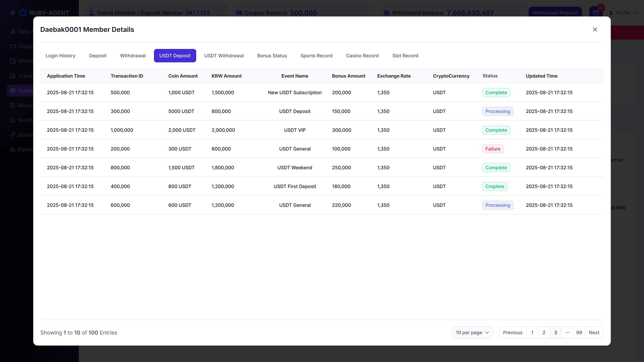Go to page 2
Screen dimensions: 644x362
point(544,333)
